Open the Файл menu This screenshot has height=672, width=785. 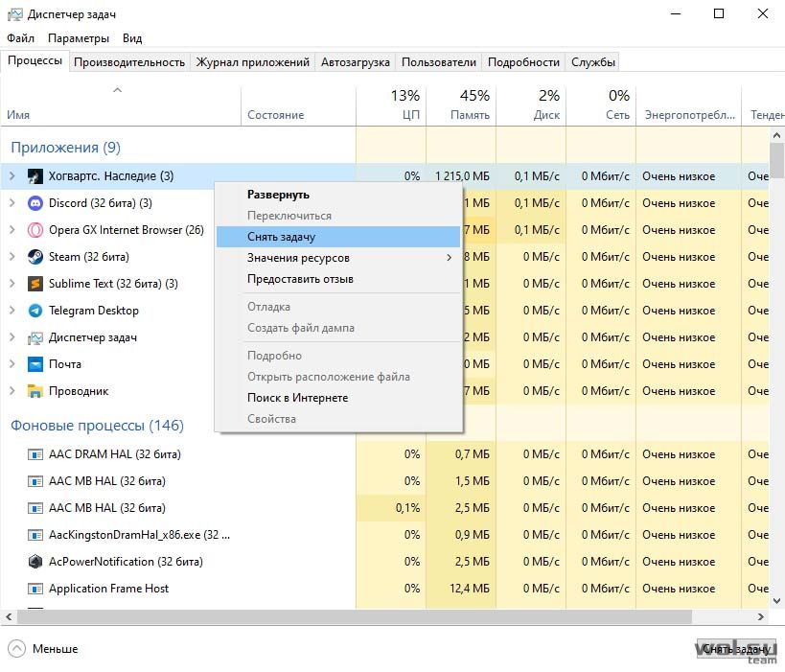(20, 38)
